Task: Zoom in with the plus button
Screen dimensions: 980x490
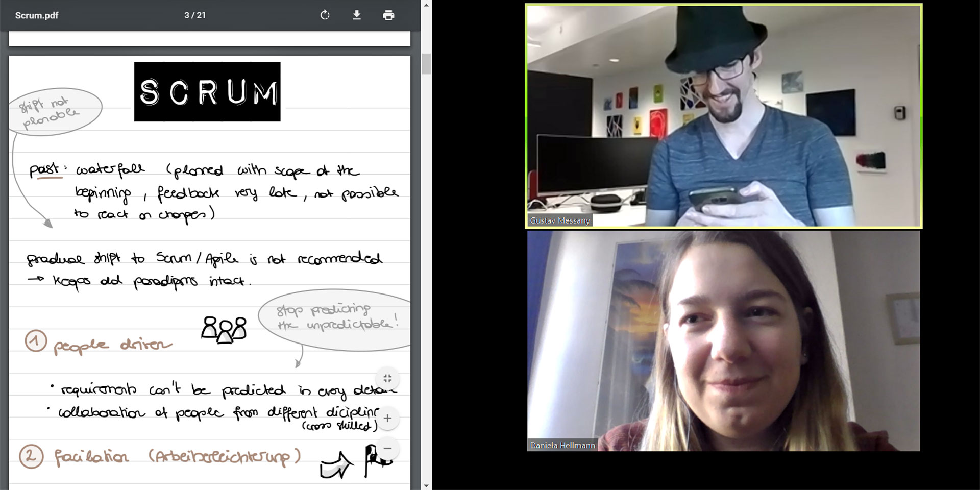Action: click(x=387, y=418)
